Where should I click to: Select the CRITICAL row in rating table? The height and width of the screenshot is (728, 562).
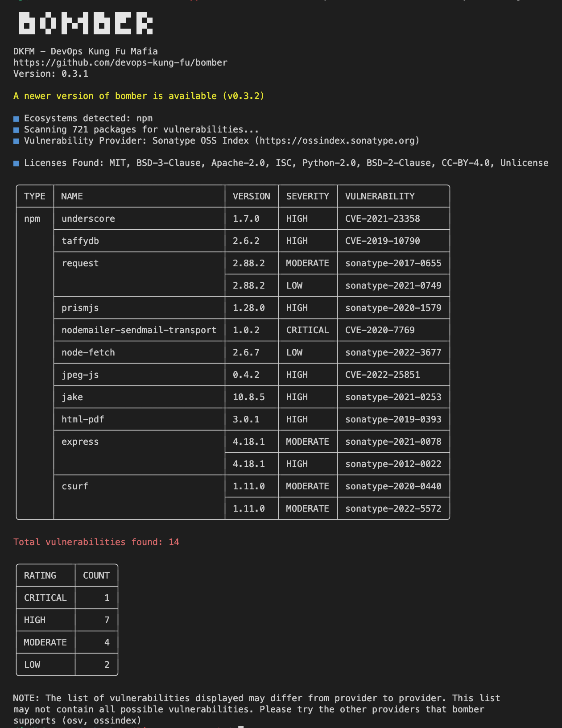click(67, 598)
